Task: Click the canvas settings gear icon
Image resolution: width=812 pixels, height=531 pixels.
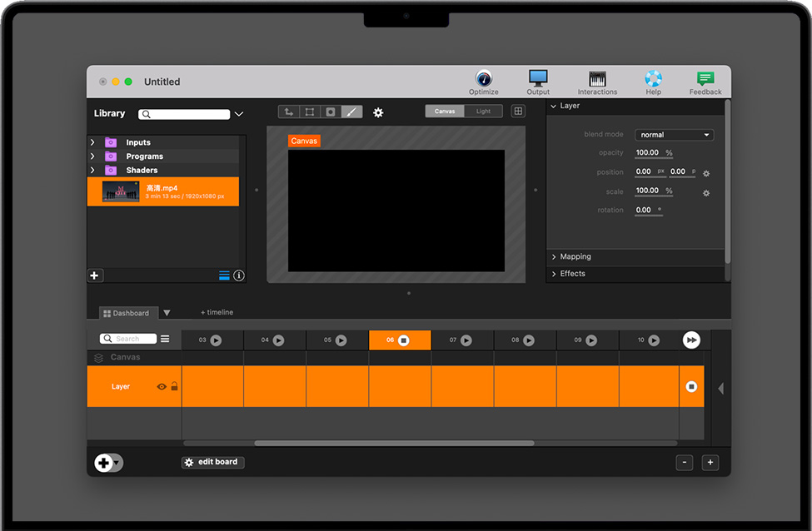Action: tap(378, 112)
